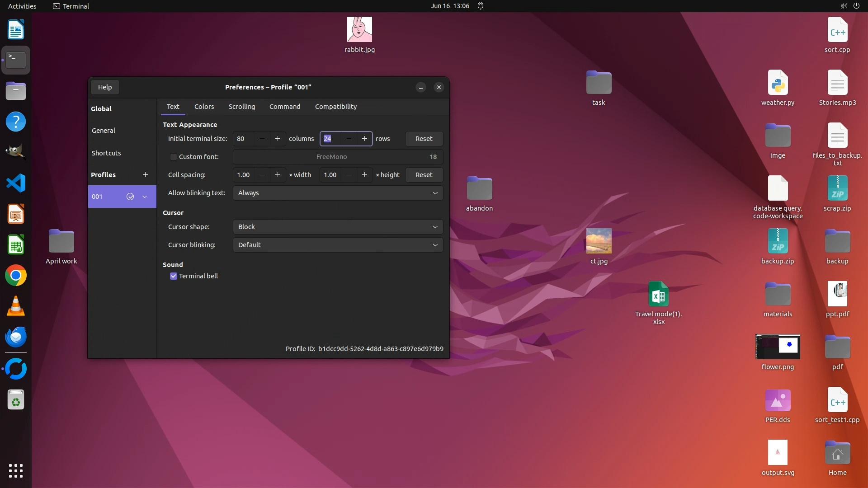Screen dimensions: 868x488
Task: Expand the Allow blinking text dropdown
Action: pyautogui.click(x=338, y=193)
